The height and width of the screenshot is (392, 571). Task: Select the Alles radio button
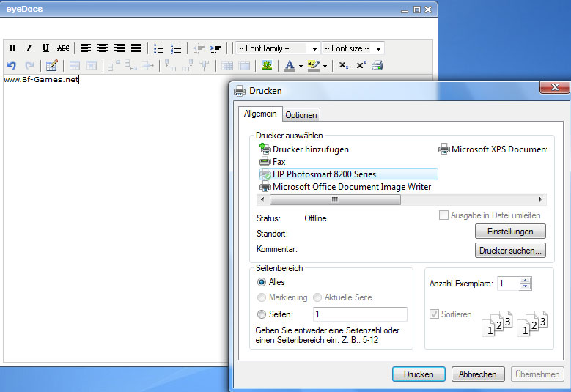[x=262, y=282]
